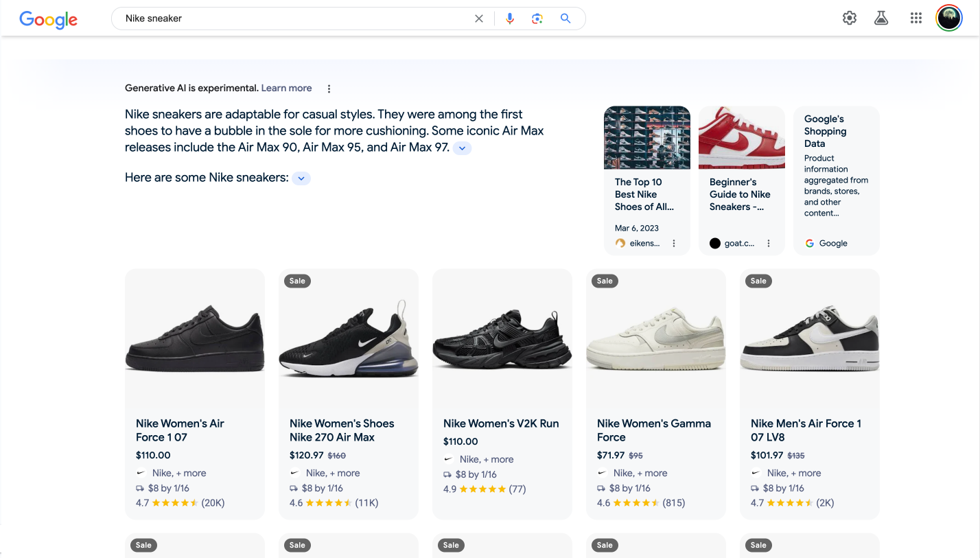Open Nike Women's V2K Run shoe image
Screen dimensions: 980x558
[502, 339]
